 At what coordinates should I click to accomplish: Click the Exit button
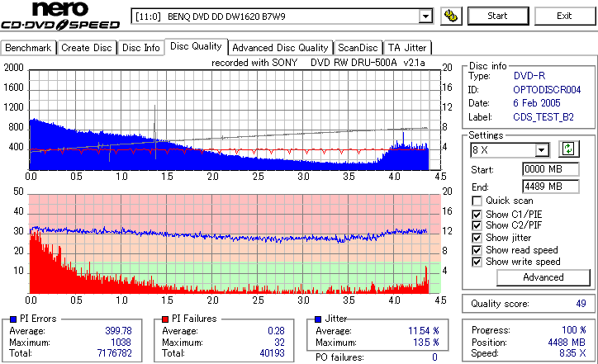coord(564,16)
